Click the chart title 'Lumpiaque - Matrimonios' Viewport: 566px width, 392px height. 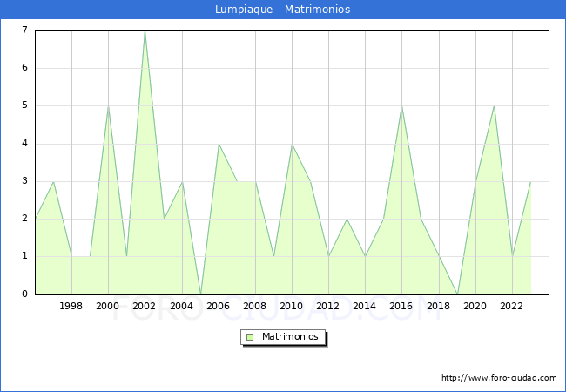point(283,9)
